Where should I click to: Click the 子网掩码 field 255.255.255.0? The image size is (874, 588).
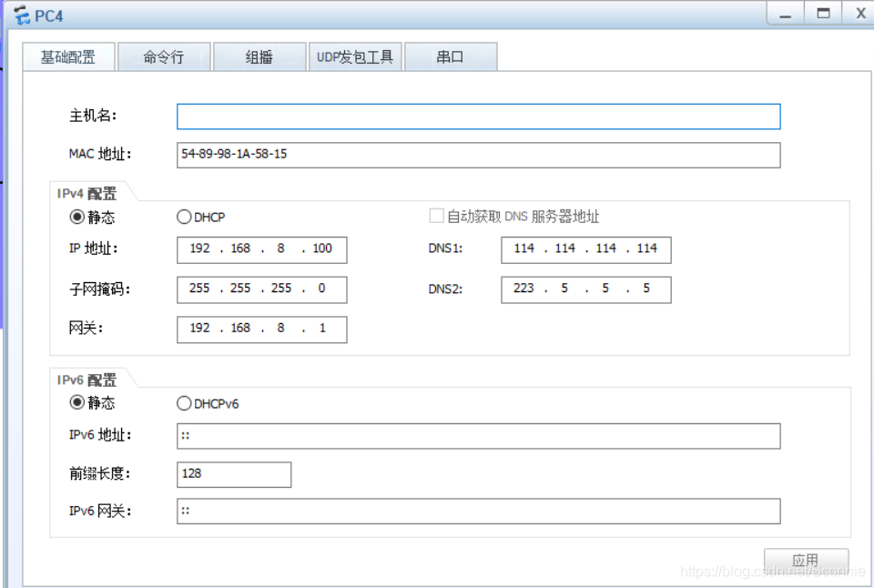tap(262, 289)
